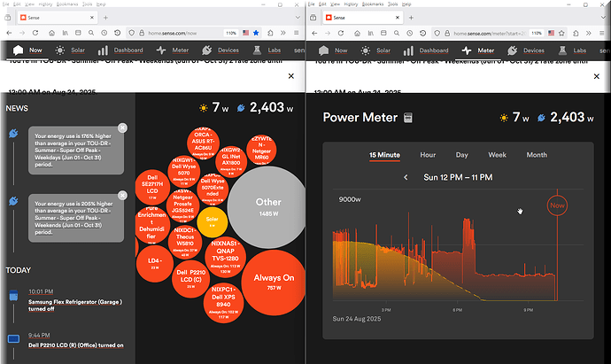The image size is (611, 364).
Task: Click the US flag extension icon in the Now window
Action: pos(245,33)
